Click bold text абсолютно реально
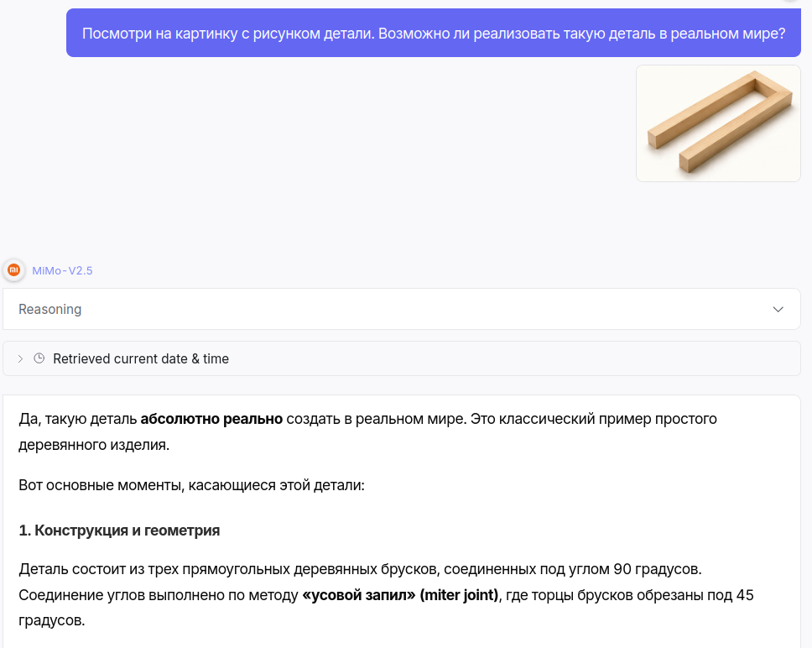The width and height of the screenshot is (812, 648). pos(211,419)
